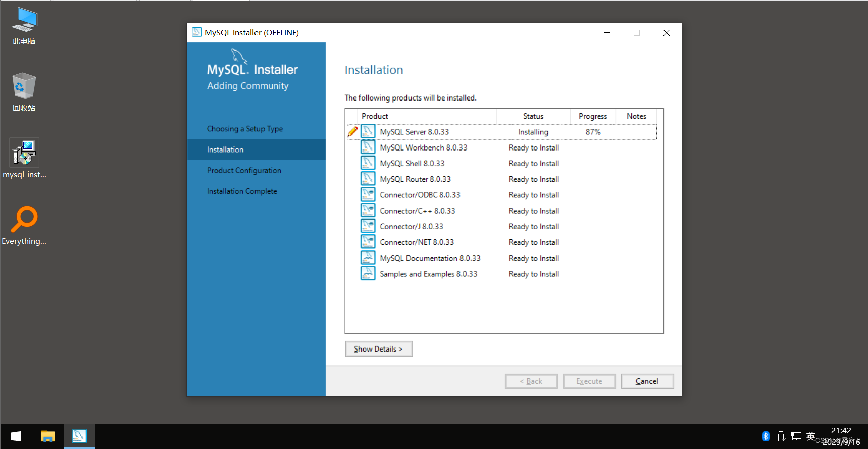Click the Connector/J 8.0.33 product icon
868x449 pixels.
(368, 226)
